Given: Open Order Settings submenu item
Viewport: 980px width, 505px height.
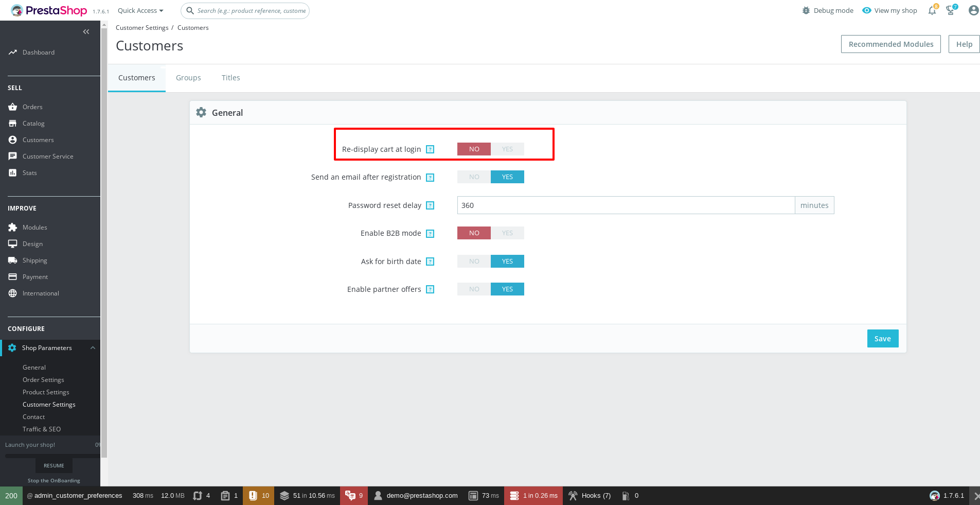Looking at the screenshot, I should pyautogui.click(x=43, y=380).
